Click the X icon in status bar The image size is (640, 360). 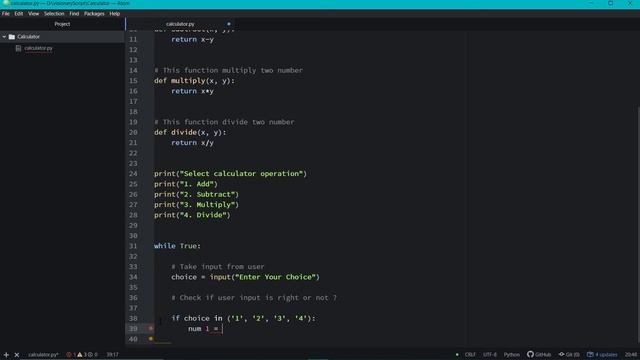[17, 355]
